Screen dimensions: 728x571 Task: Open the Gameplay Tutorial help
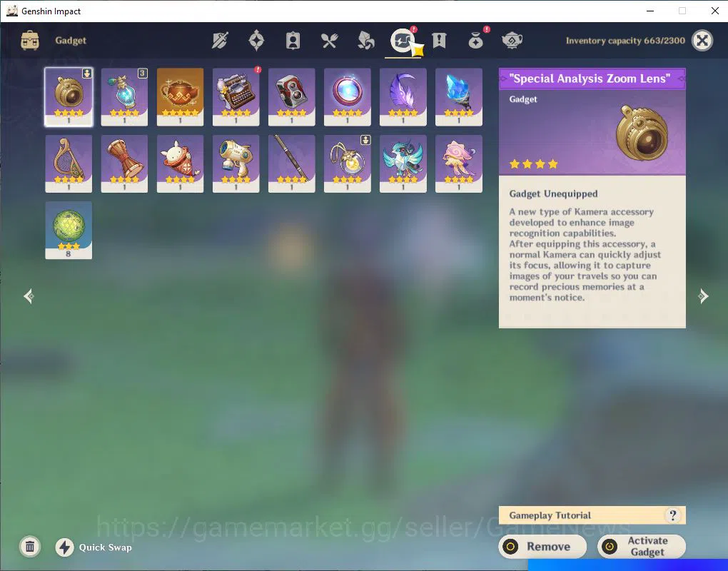pyautogui.click(x=592, y=515)
